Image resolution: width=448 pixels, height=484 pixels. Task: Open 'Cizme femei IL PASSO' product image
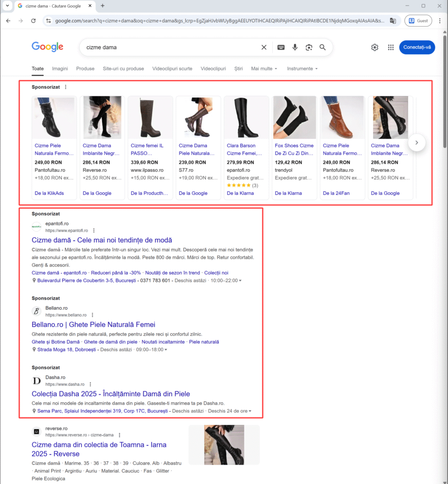(150, 117)
